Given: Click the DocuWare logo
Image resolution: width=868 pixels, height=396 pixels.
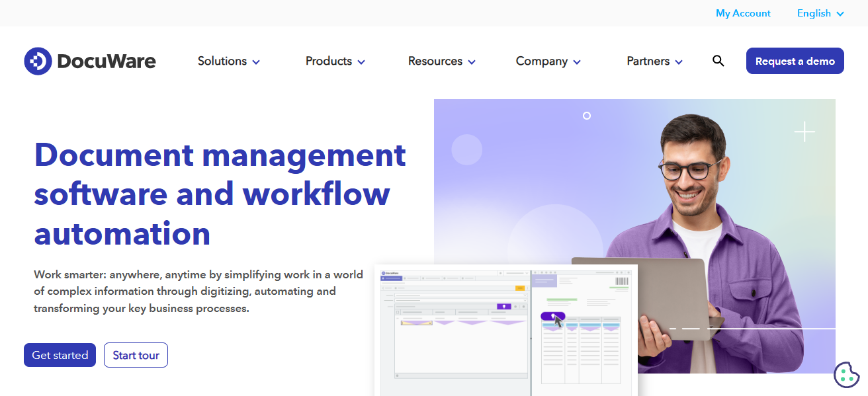Looking at the screenshot, I should [x=90, y=61].
